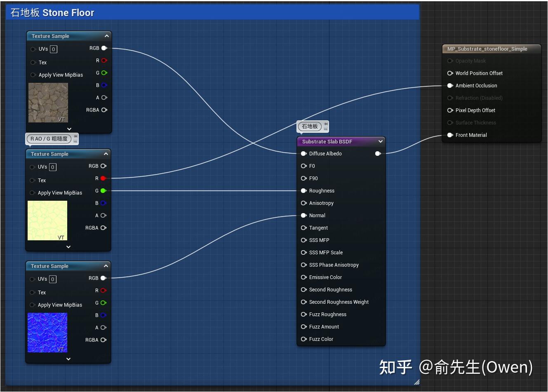
Task: Click the RGB output pin on the top Texture Sample
Action: [x=104, y=48]
